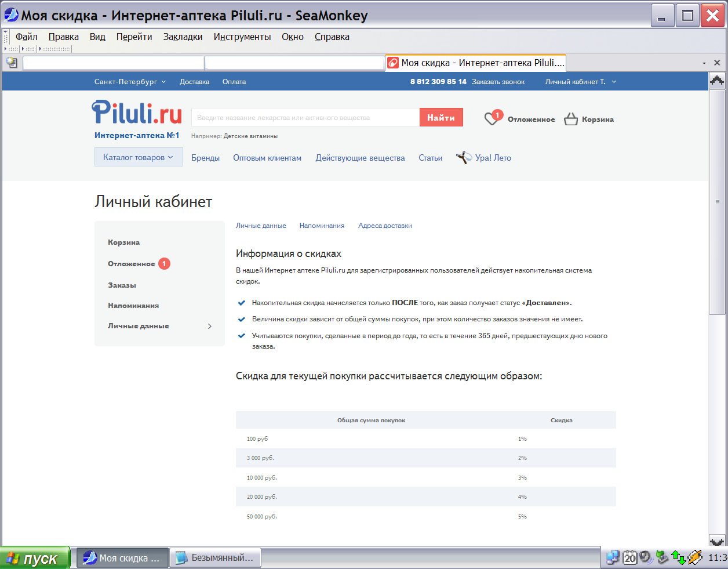The width and height of the screenshot is (728, 569).
Task: Open the Статьи link
Action: 431,158
